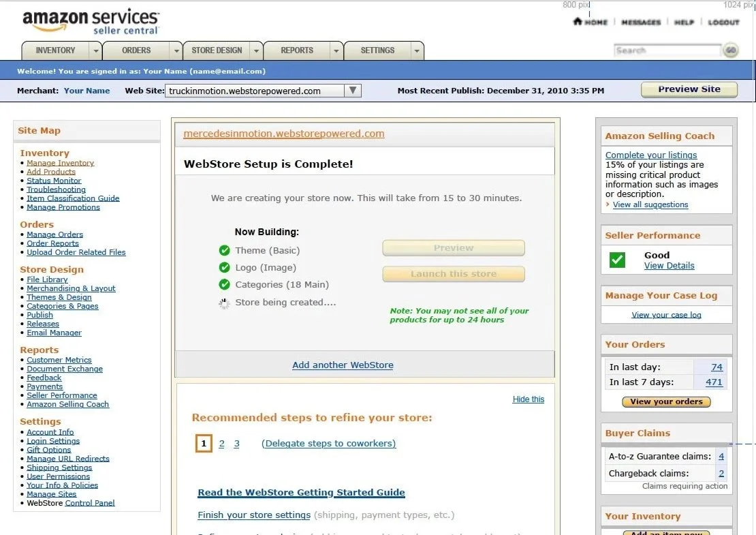756x535 pixels.
Task: Open Themes & Design link
Action: (x=59, y=297)
